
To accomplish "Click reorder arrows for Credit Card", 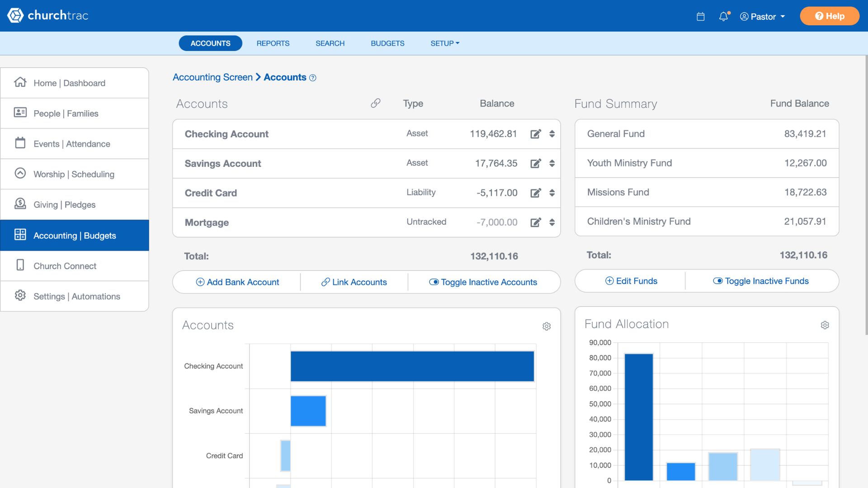I will coord(552,193).
